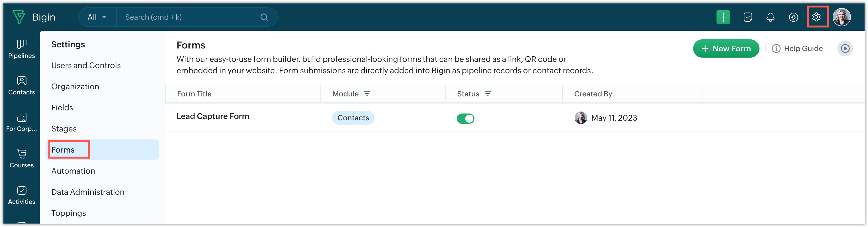Screen dimensions: 868x227
Task: Open notifications bell icon
Action: click(770, 17)
